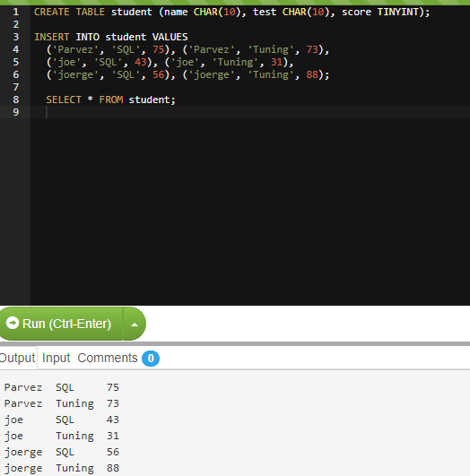
Task: Switch to the Input tab
Action: pyautogui.click(x=56, y=359)
